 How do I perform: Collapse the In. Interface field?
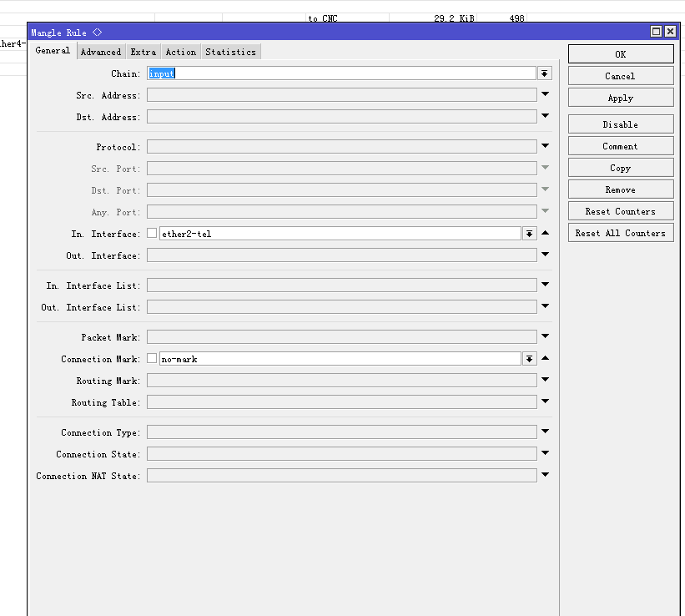click(545, 233)
